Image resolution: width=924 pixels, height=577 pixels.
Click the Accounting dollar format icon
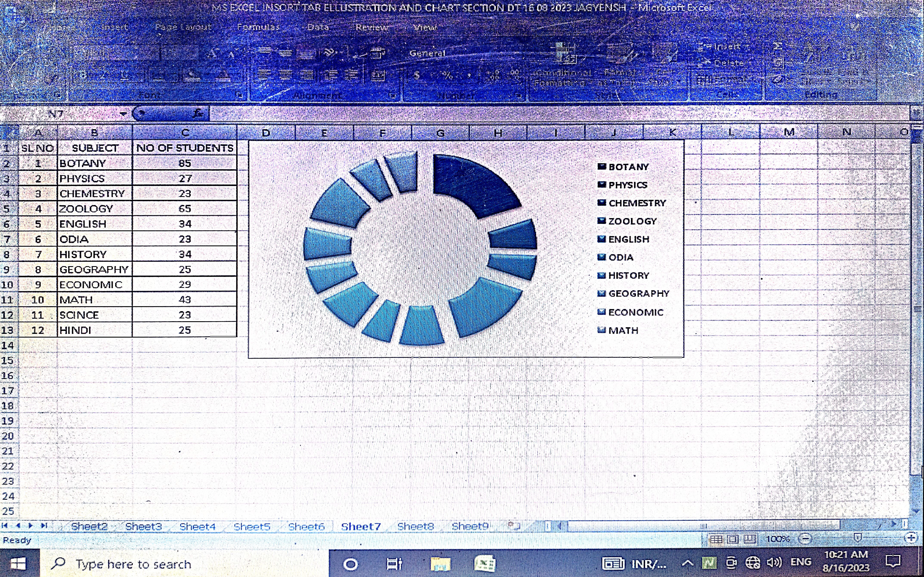click(x=417, y=76)
